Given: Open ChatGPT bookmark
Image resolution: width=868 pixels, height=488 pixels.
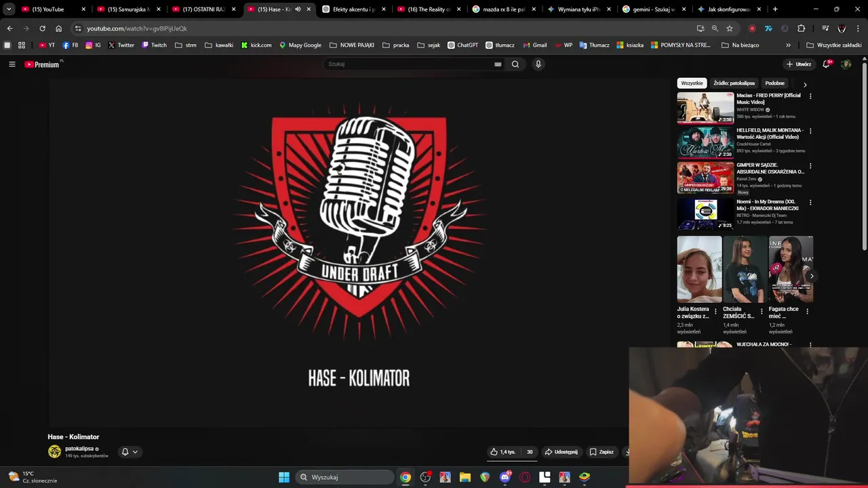Looking at the screenshot, I should 462,45.
